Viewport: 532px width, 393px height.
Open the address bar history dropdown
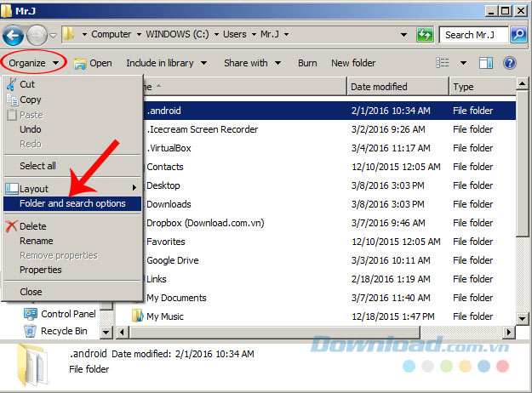click(403, 35)
